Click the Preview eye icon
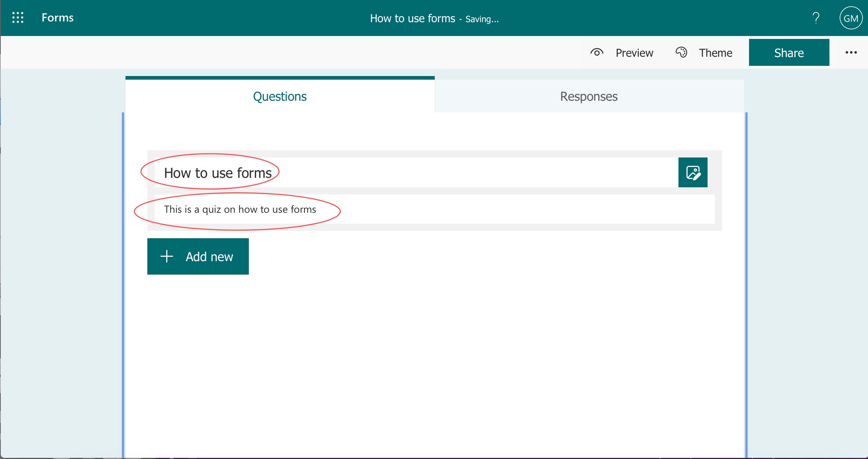868x459 pixels. coord(597,53)
